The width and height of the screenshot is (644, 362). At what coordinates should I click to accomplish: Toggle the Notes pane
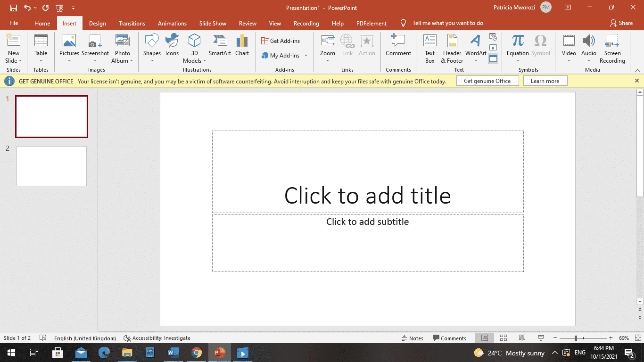click(x=413, y=338)
